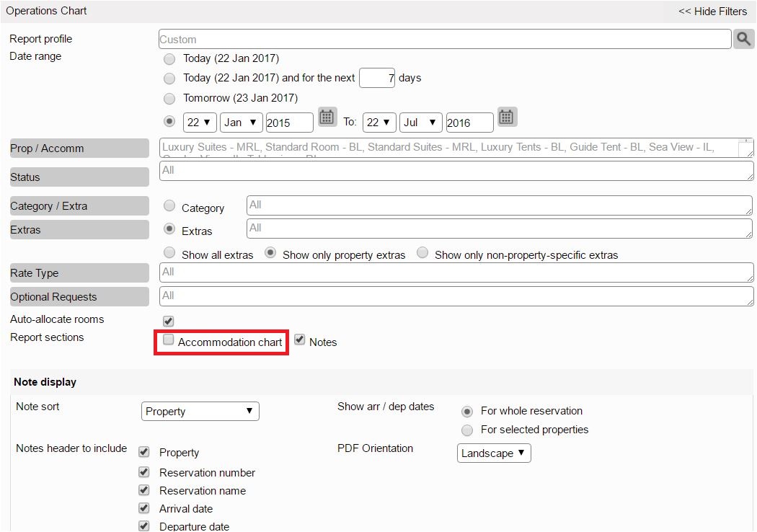
Task: Uncheck the Departure date checkbox
Action: pyautogui.click(x=144, y=526)
